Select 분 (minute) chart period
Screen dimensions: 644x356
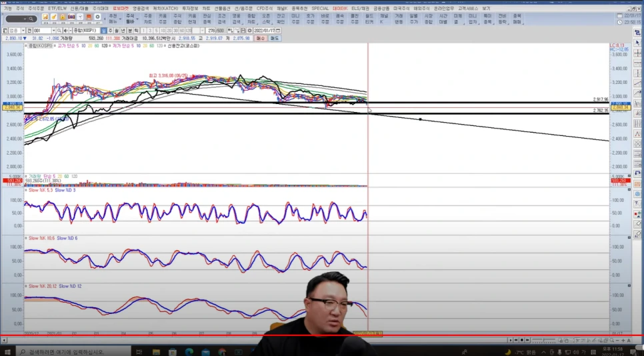[x=130, y=31]
